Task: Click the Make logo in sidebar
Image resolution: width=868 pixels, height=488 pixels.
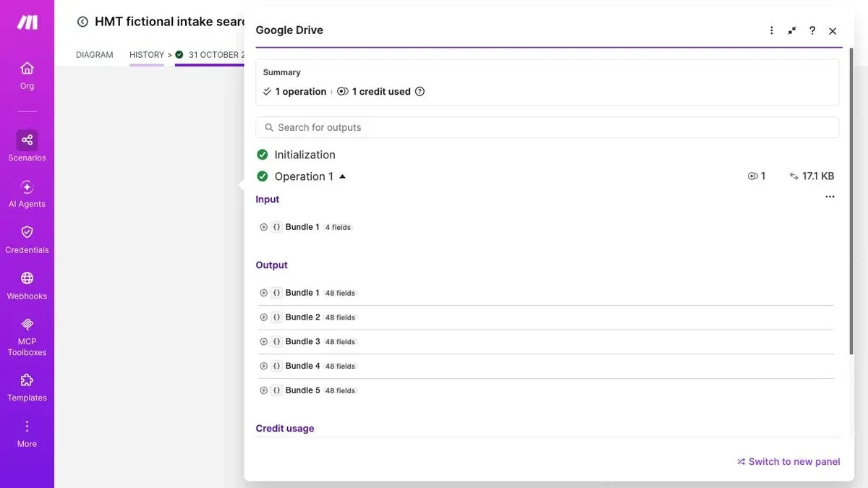Action: coord(27,22)
